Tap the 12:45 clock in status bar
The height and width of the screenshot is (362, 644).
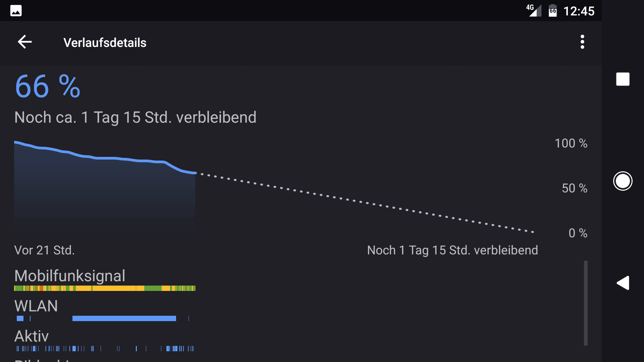(579, 11)
